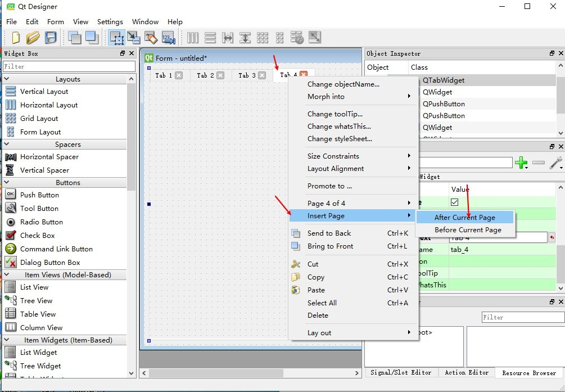Close Tab 1 using its X icon

(x=179, y=75)
